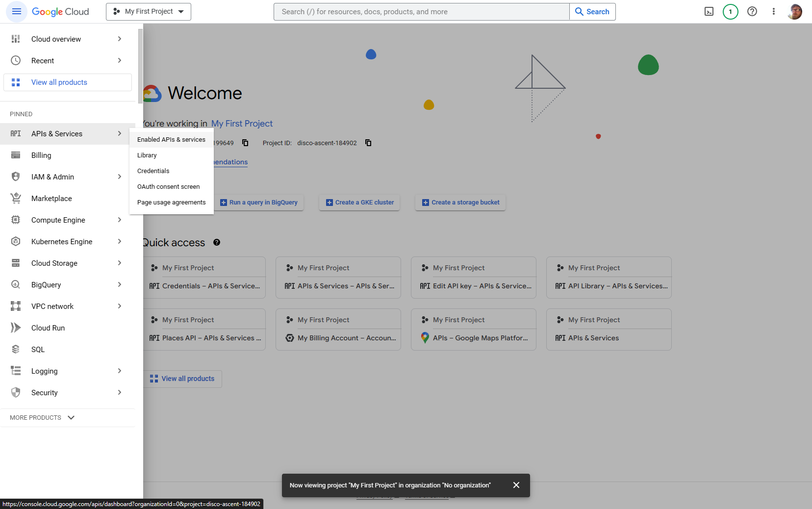The height and width of the screenshot is (509, 812).
Task: Click the Cloud Storage icon
Action: click(x=16, y=263)
